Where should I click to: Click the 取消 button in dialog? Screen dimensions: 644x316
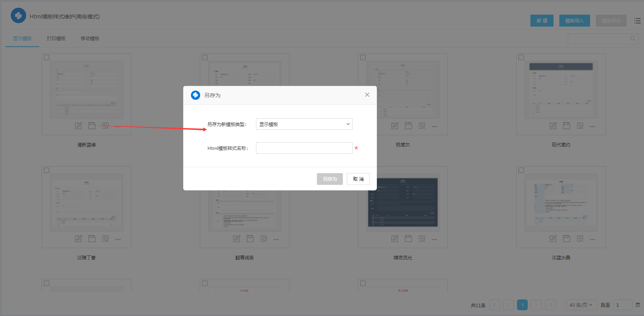pyautogui.click(x=358, y=179)
